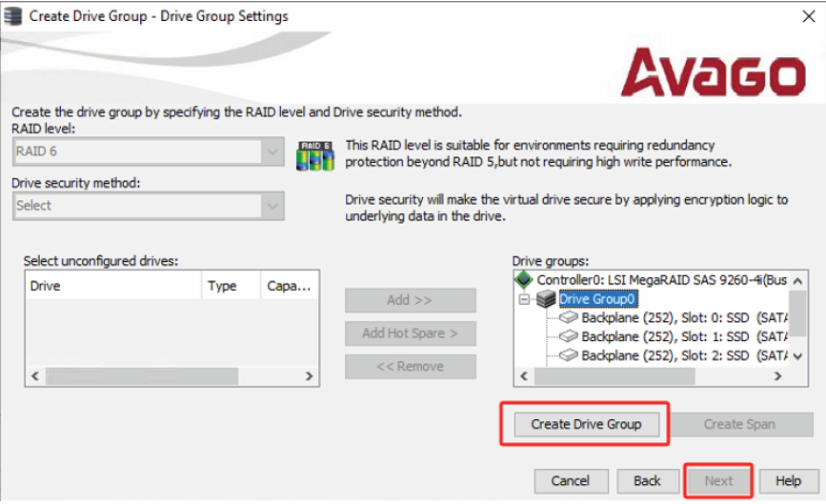
Task: Click the Slot 2 drive icon
Action: pos(569,355)
